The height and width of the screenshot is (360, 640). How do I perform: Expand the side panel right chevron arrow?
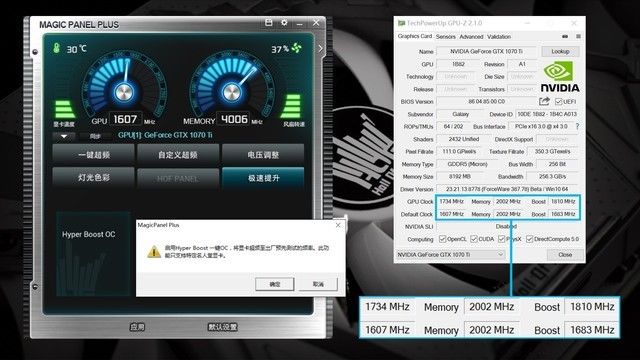pos(320,49)
